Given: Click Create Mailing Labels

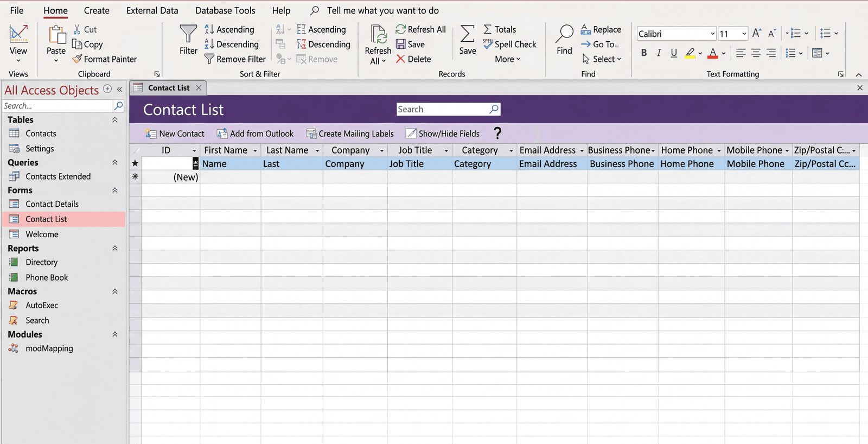Looking at the screenshot, I should click(350, 134).
